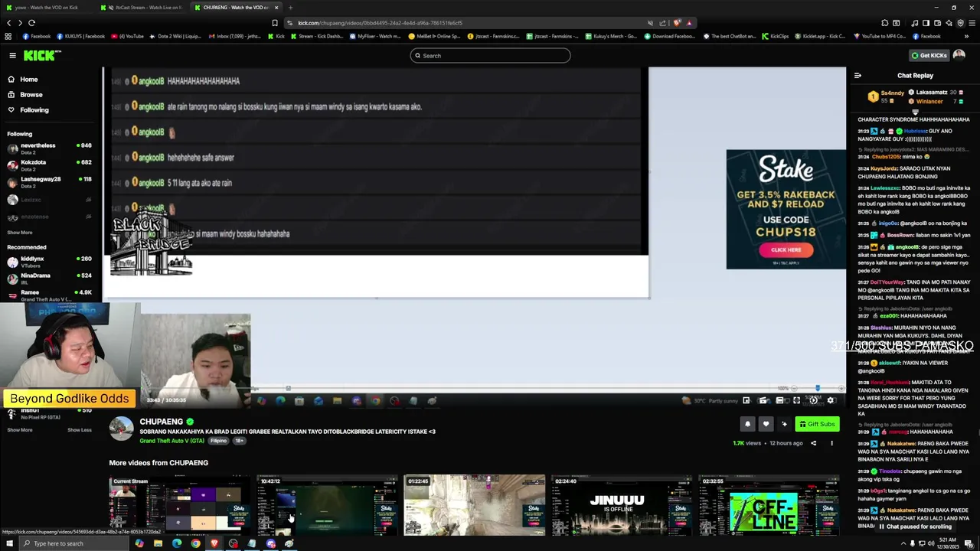980x551 pixels.
Task: Collapse Recommended list with Show Less
Action: (x=80, y=430)
